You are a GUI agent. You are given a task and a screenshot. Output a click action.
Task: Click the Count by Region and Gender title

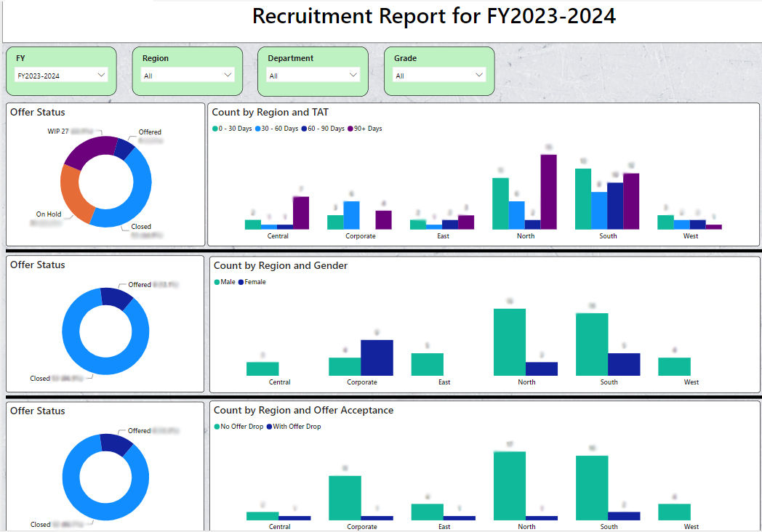click(x=281, y=266)
